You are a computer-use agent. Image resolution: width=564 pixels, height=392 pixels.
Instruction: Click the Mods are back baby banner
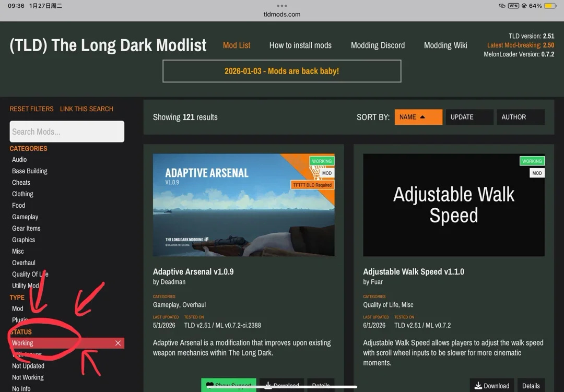281,71
